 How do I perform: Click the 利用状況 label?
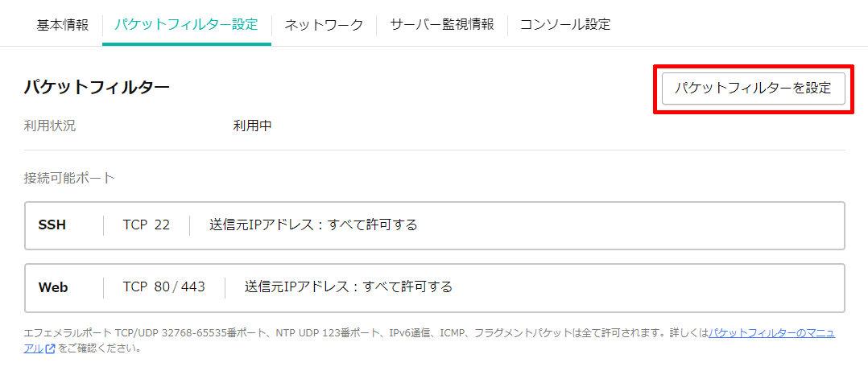click(x=50, y=126)
